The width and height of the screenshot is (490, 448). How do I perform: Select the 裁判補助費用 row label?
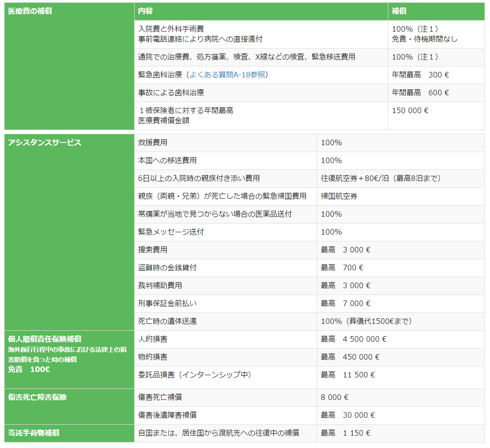(160, 285)
